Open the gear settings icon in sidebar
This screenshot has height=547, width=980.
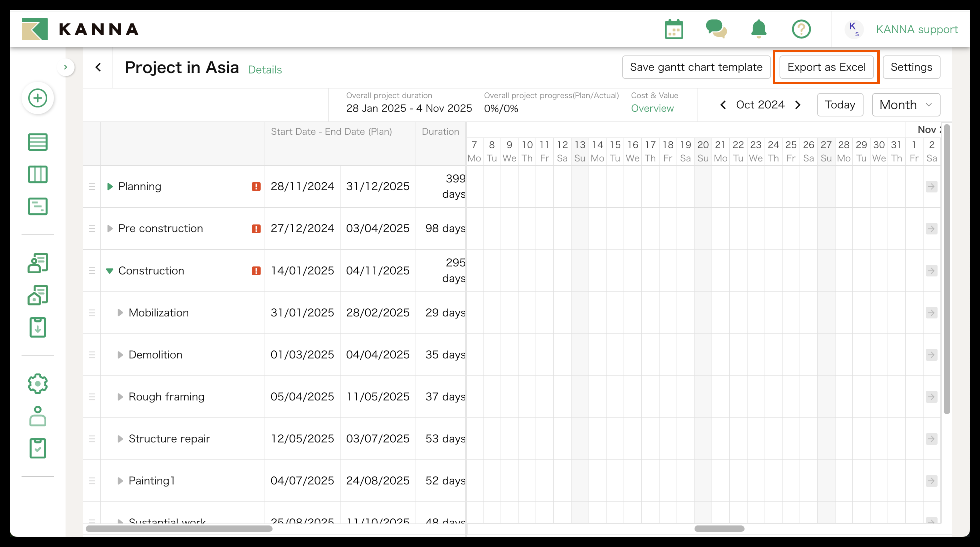38,383
